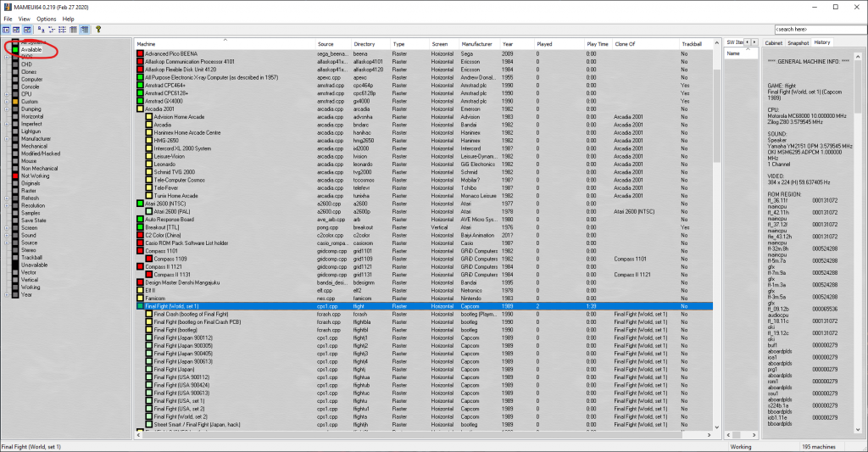Click red Not Working folder icon
Viewport: 868px width, 452px height.
[x=15, y=176]
